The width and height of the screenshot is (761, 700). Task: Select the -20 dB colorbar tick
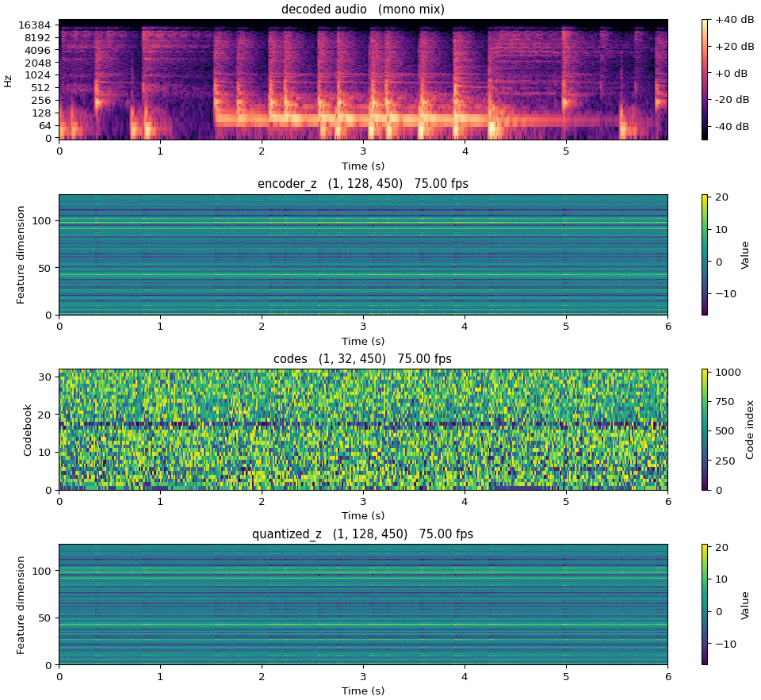point(732,100)
